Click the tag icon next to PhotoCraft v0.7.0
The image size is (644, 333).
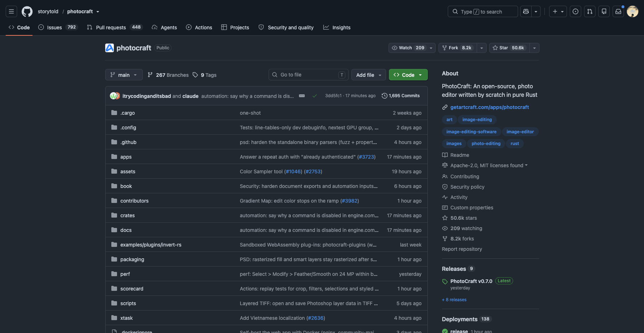(445, 282)
